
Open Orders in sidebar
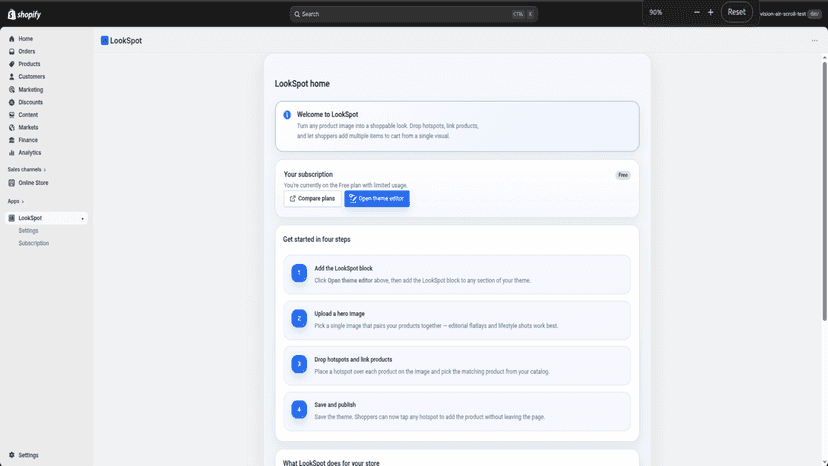coord(26,51)
